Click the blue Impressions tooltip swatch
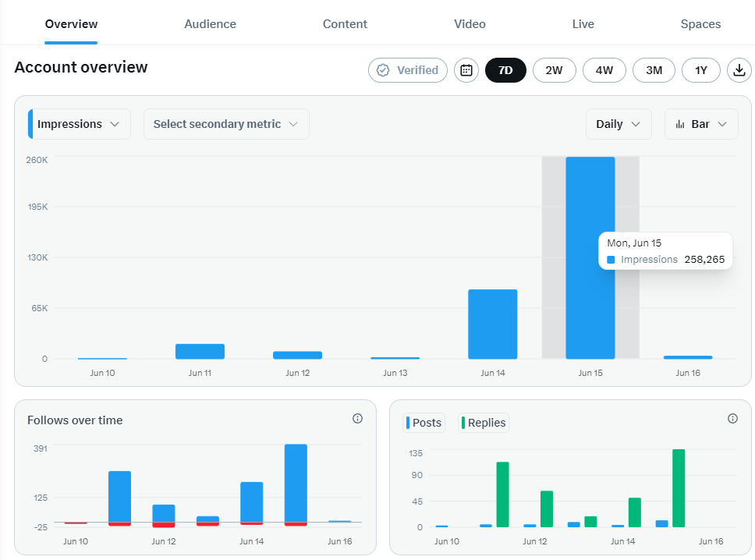755x560 pixels. pyautogui.click(x=611, y=260)
